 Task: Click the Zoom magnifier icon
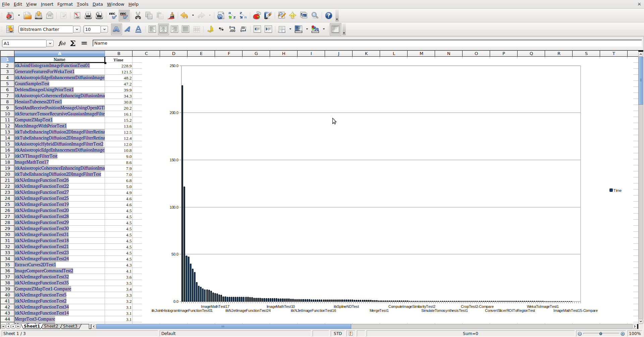(315, 15)
